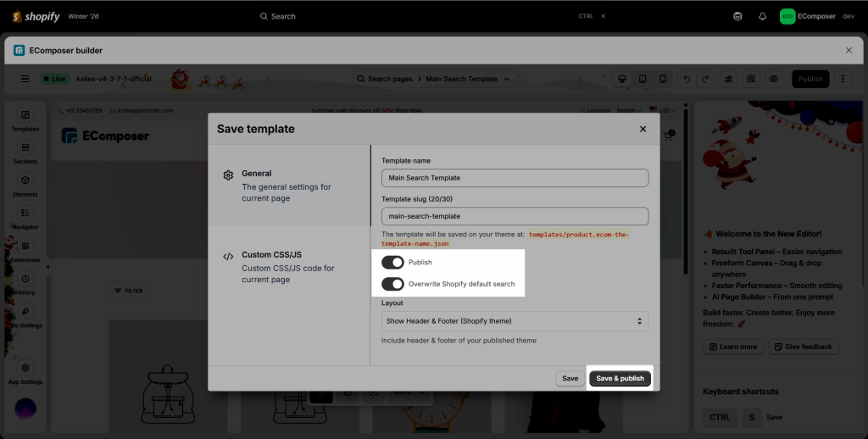Open the Templates panel in sidebar
Screen dimensions: 868x439
coord(25,119)
